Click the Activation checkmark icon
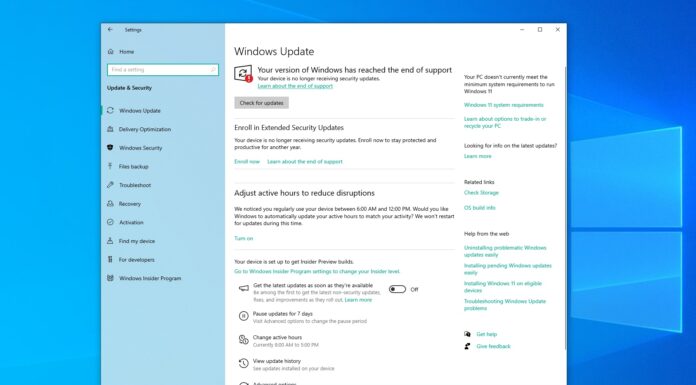The width and height of the screenshot is (696, 385). click(x=110, y=222)
